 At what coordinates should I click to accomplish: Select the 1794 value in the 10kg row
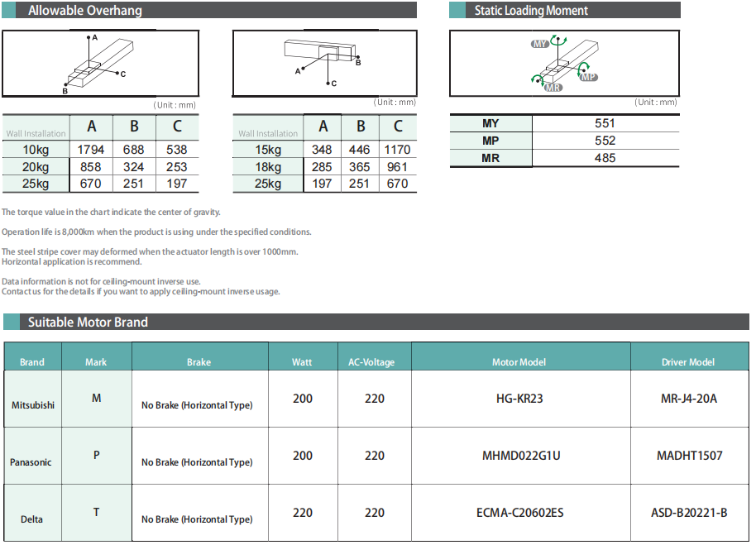[91, 150]
